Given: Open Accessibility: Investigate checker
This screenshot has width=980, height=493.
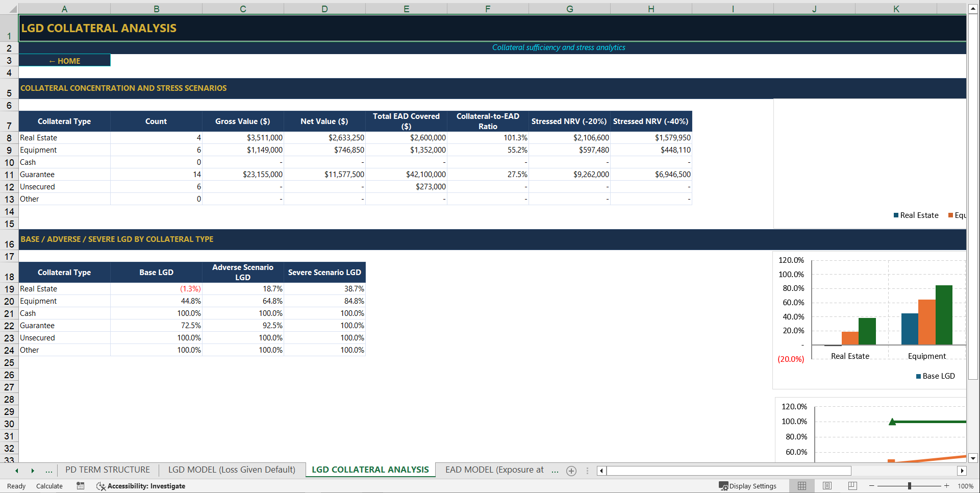Looking at the screenshot, I should coord(141,486).
